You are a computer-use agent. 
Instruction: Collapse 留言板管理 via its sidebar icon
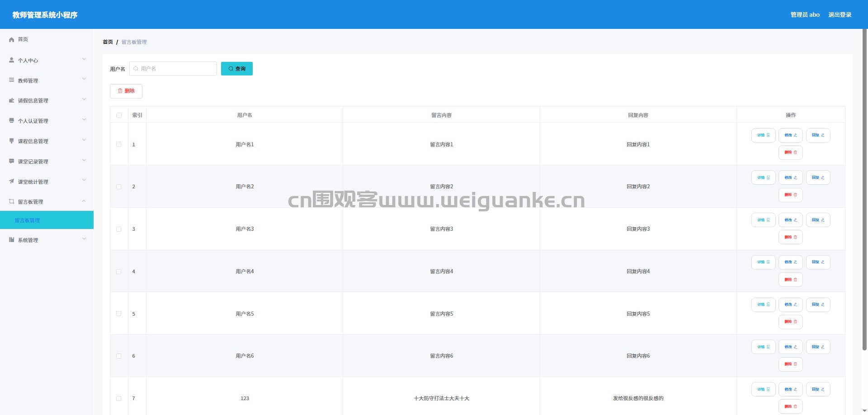pyautogui.click(x=12, y=201)
